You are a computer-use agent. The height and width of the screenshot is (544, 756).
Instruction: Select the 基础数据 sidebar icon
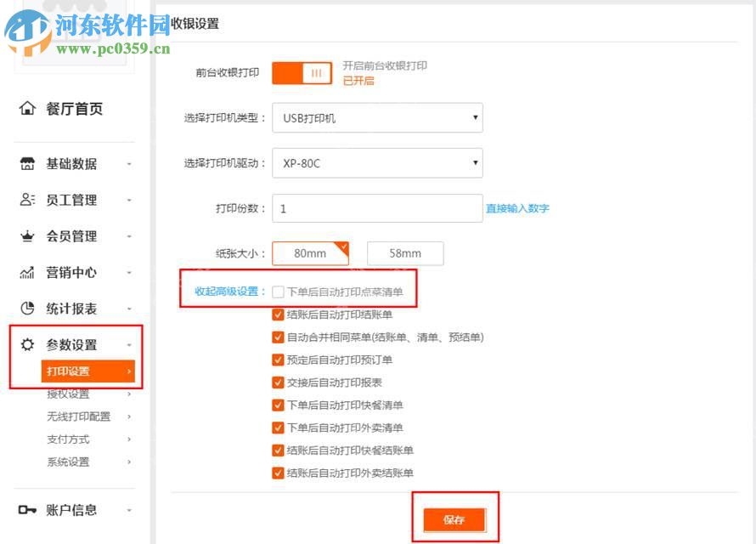coord(26,163)
